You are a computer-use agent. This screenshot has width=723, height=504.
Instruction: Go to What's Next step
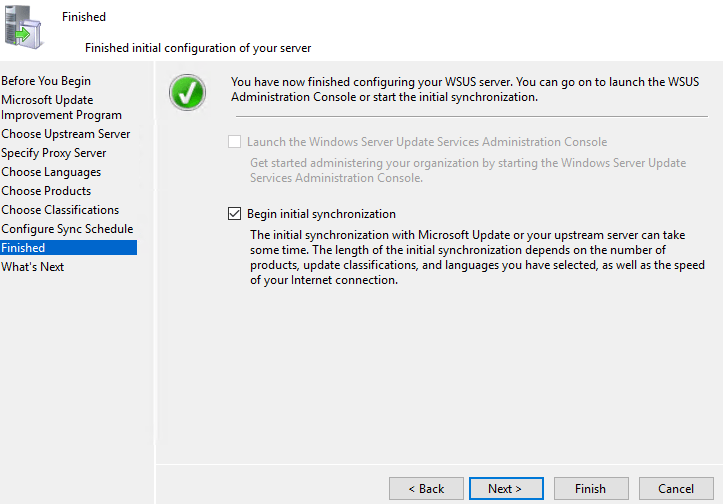coord(32,267)
